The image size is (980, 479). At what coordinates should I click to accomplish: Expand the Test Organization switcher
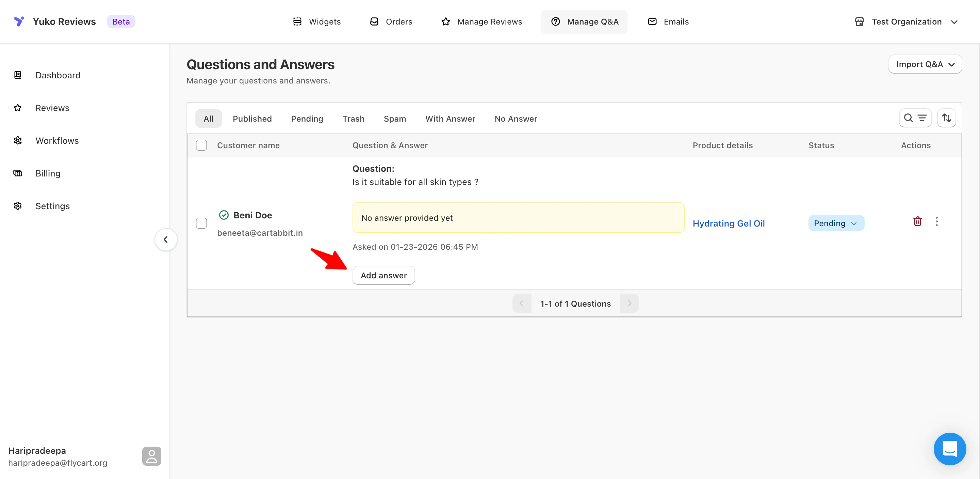(906, 22)
